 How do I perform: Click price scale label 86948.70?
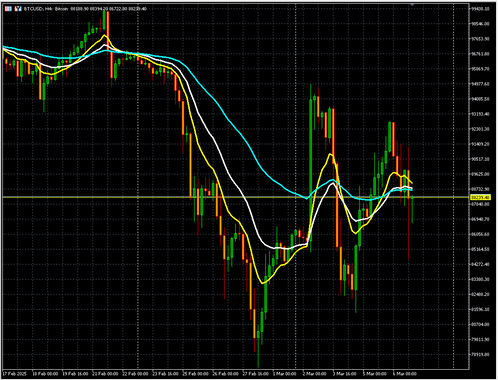tap(480, 219)
